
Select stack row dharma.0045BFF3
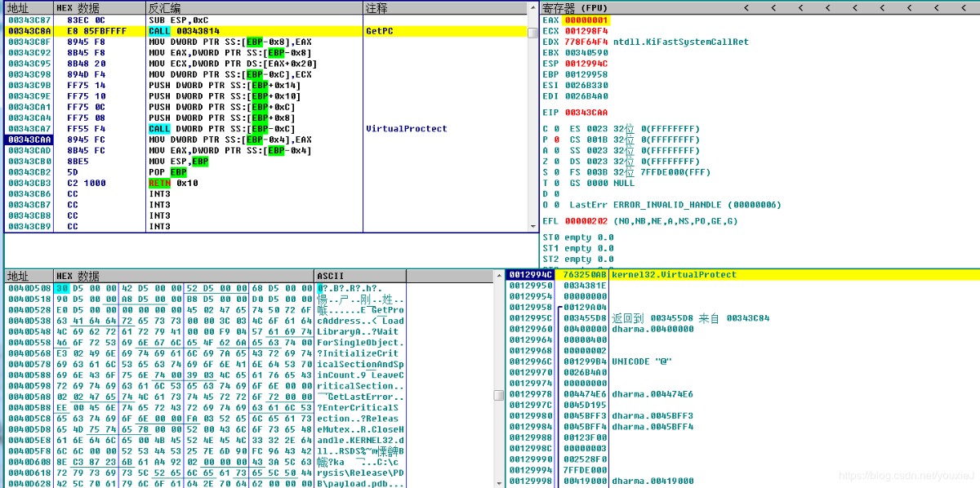click(x=742, y=415)
